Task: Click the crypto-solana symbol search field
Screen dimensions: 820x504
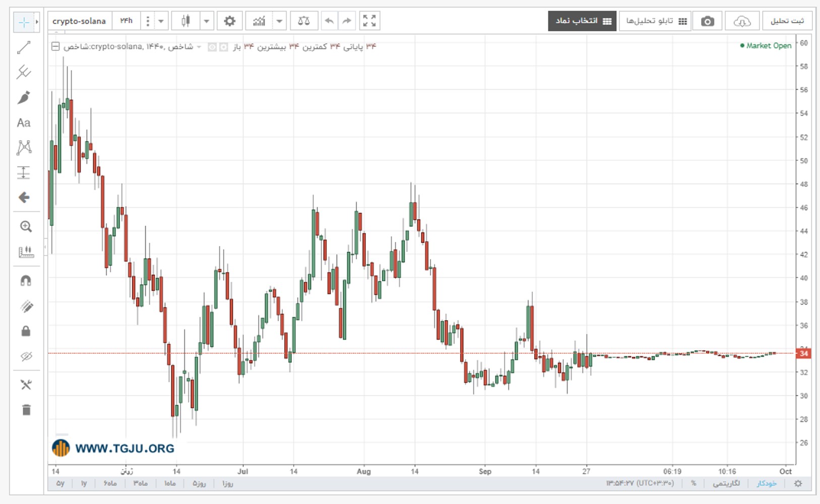Action: pyautogui.click(x=80, y=21)
